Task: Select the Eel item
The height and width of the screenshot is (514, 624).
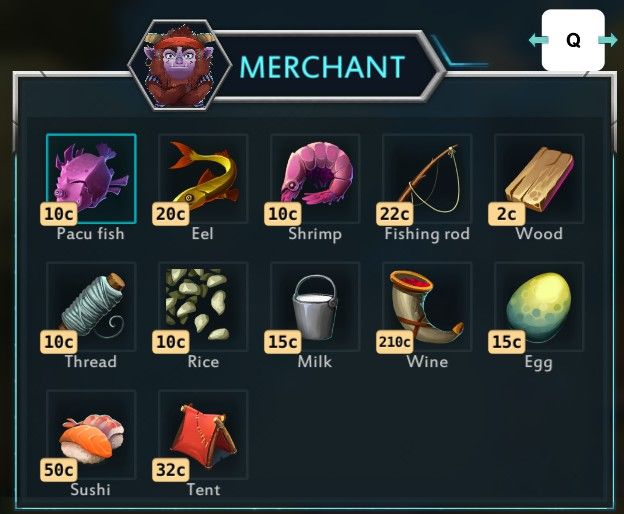Action: pos(203,179)
